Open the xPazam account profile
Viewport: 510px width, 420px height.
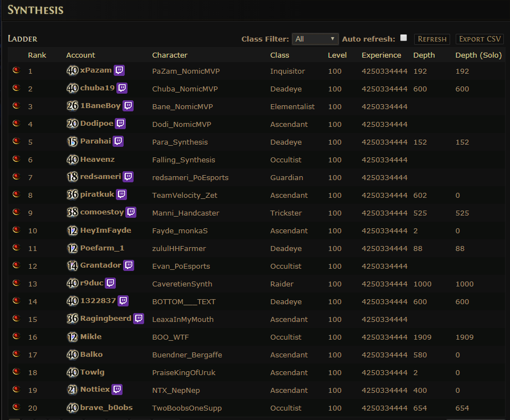coord(96,70)
